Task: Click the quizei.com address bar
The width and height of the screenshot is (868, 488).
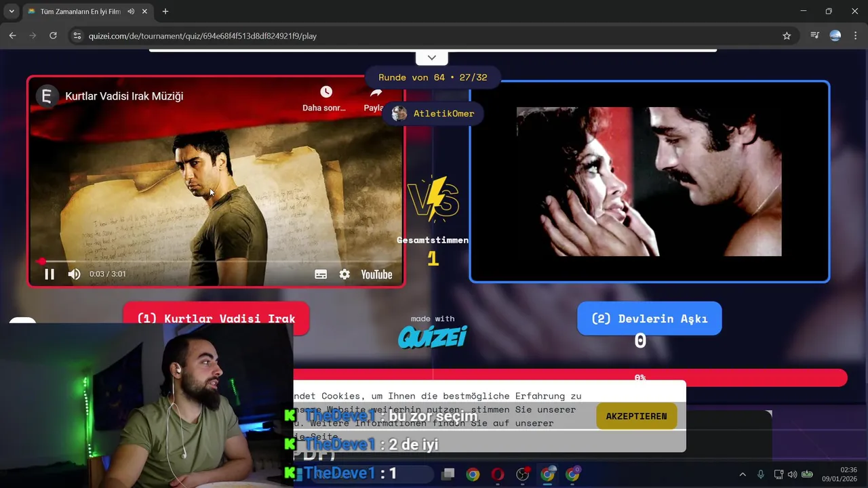Action: coord(434,36)
